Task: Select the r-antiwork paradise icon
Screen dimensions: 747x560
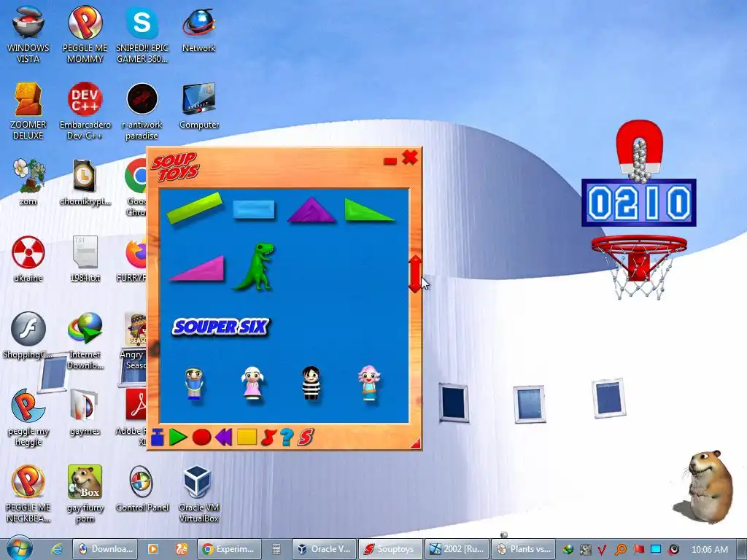Action: coord(142,111)
